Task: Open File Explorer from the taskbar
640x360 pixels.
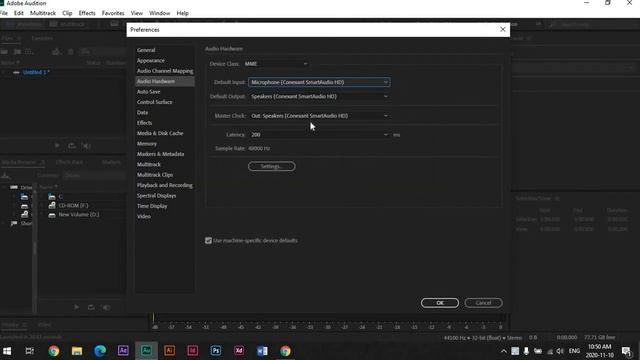Action: (77, 351)
